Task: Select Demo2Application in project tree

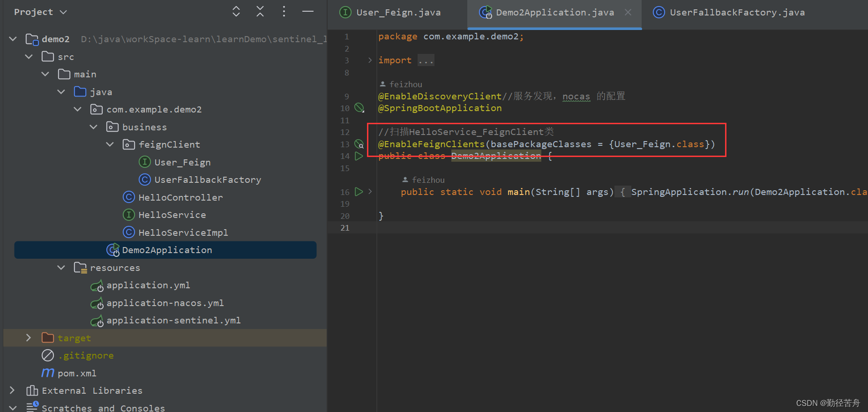Action: click(x=165, y=250)
